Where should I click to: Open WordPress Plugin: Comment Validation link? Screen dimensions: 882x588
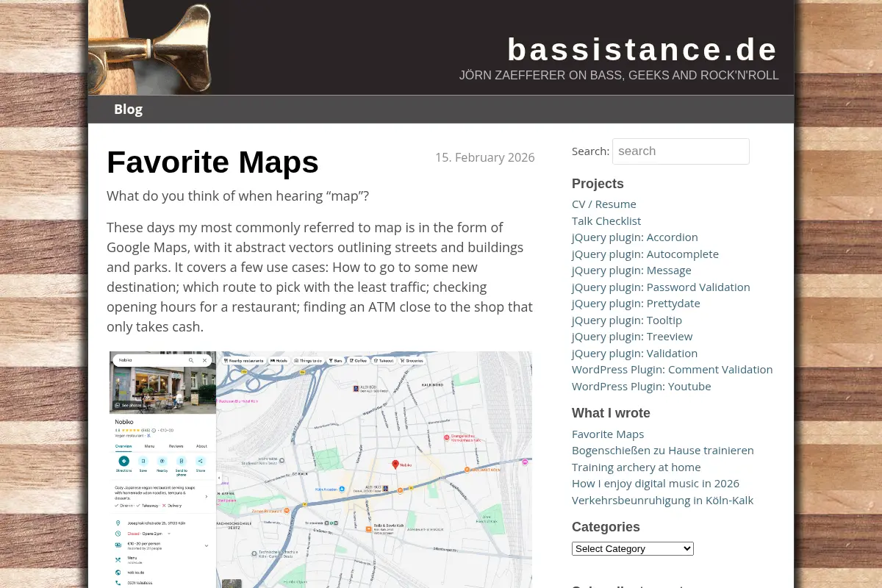[x=673, y=370]
